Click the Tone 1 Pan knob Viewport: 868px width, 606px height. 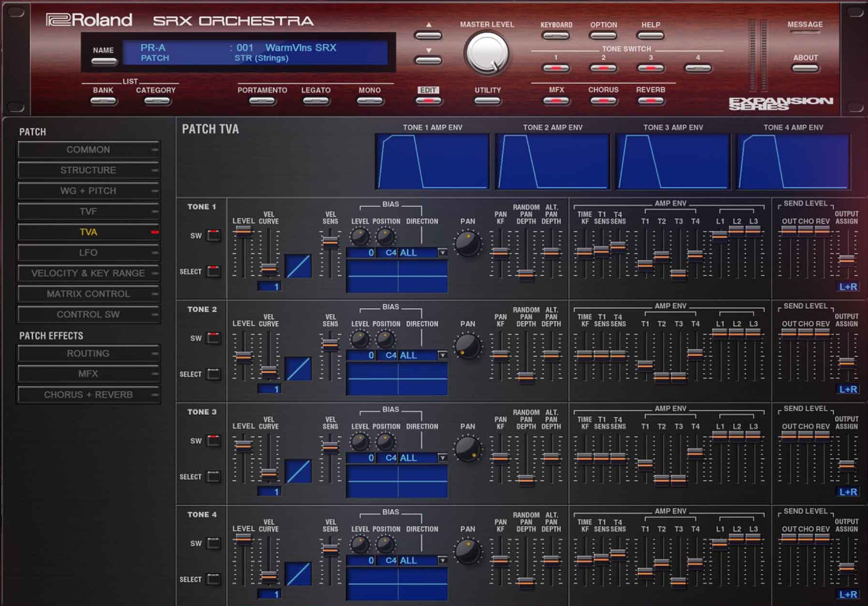click(468, 243)
